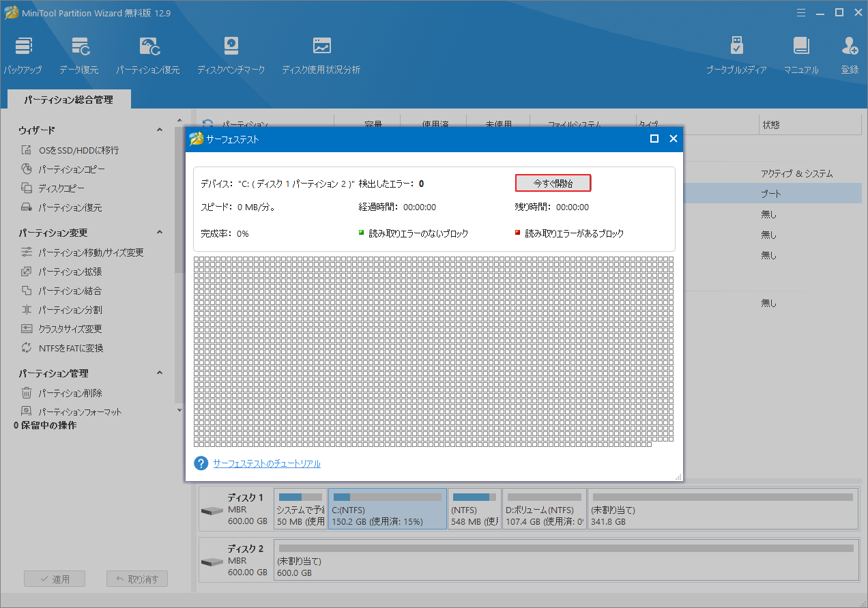Select パーティション分割 option
Screen dimensions: 868x608
click(61, 310)
